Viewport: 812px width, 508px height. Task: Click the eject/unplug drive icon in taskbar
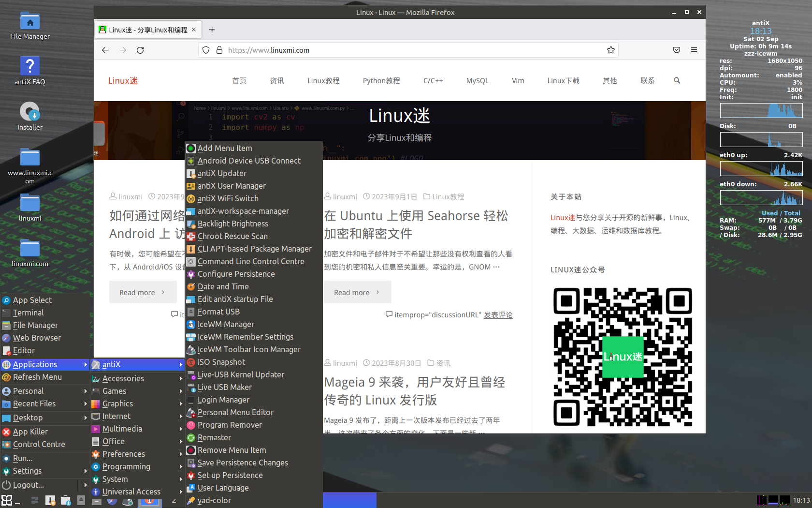tap(81, 500)
